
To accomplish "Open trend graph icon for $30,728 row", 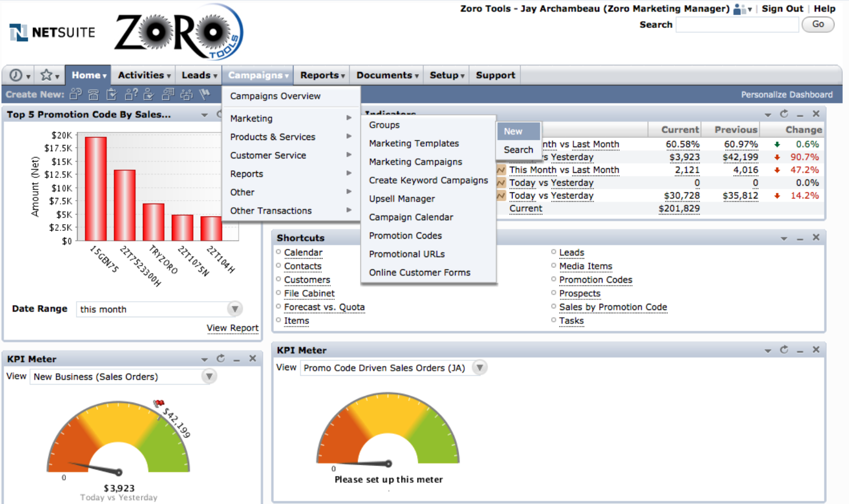I will click(501, 196).
